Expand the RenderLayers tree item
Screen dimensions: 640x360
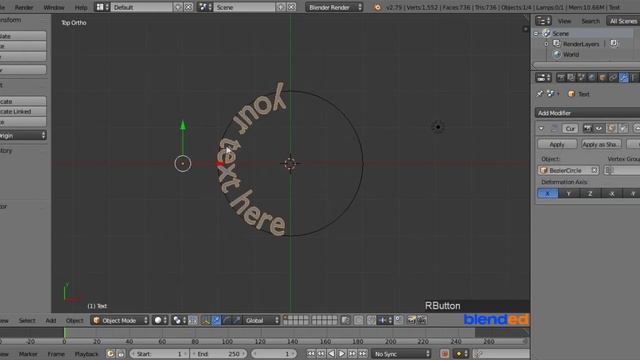(x=547, y=44)
